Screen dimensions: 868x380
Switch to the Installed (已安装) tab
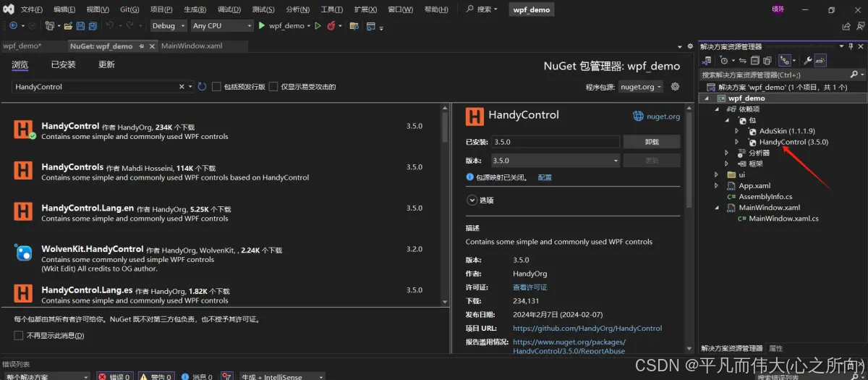click(x=63, y=64)
